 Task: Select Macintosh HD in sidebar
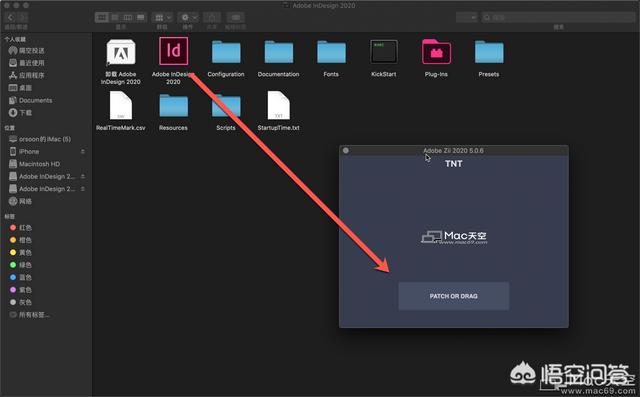coord(34,164)
